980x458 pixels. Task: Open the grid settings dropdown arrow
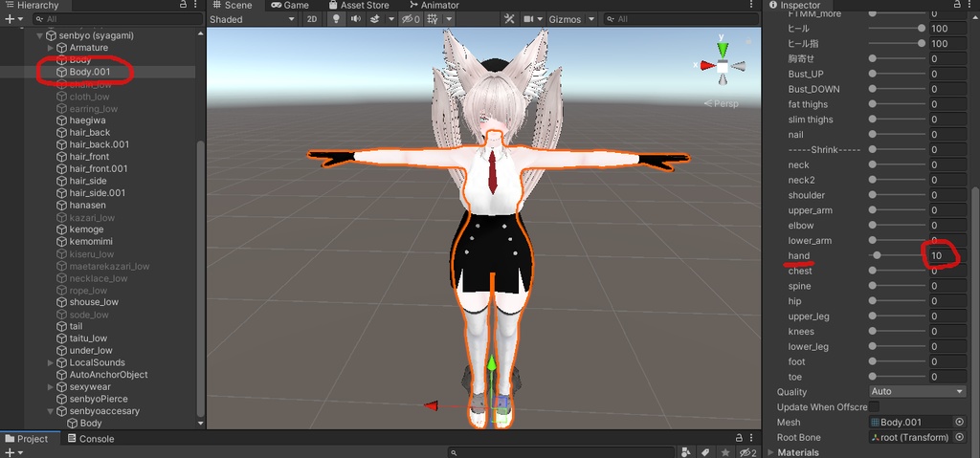pyautogui.click(x=448, y=19)
